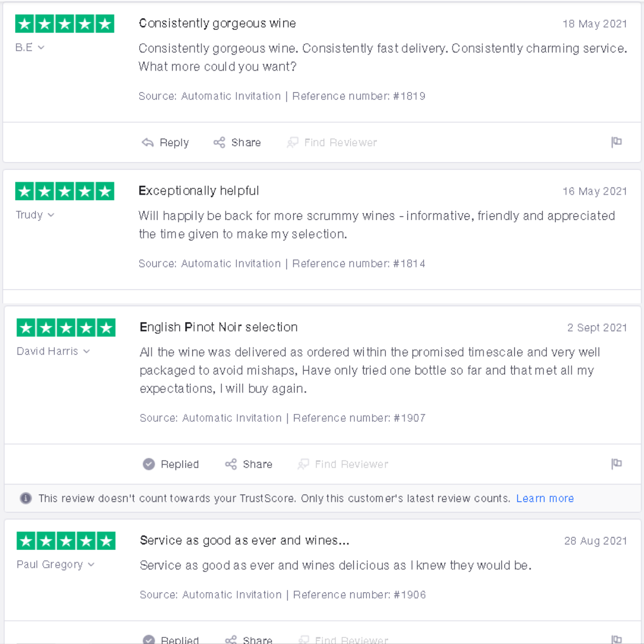Click the English Pinot Noir selection title

tap(219, 327)
